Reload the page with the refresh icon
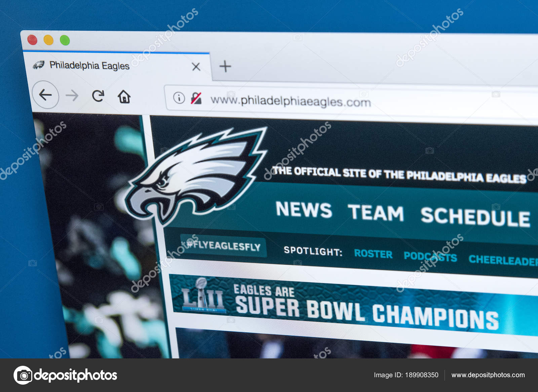The image size is (538, 392). tap(98, 96)
